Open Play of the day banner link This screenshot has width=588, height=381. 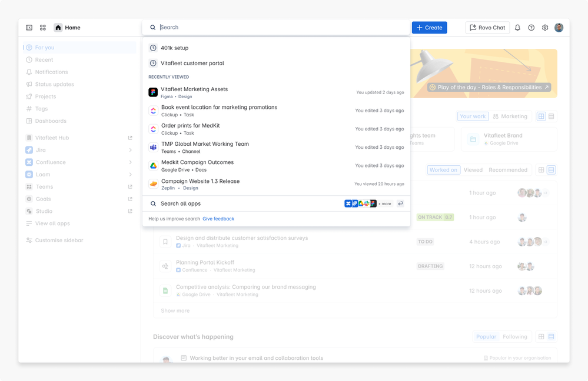489,87
